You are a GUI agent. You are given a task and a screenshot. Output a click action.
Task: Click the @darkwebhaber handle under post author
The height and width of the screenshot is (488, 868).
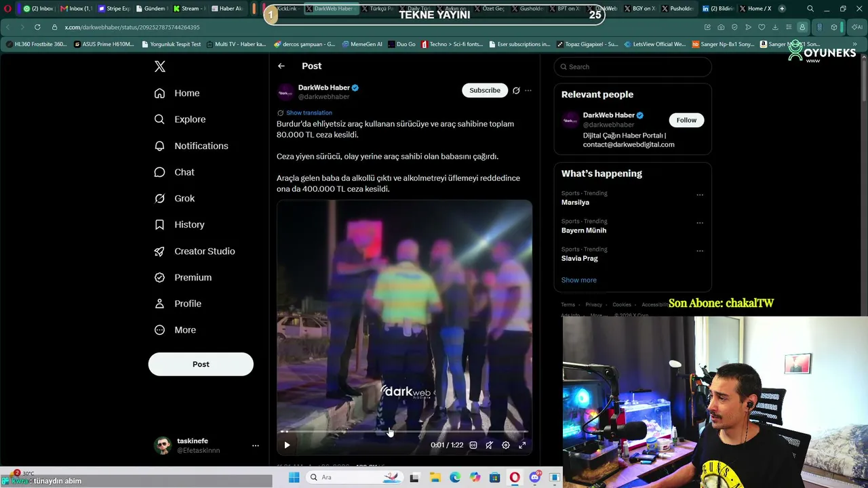pyautogui.click(x=324, y=97)
